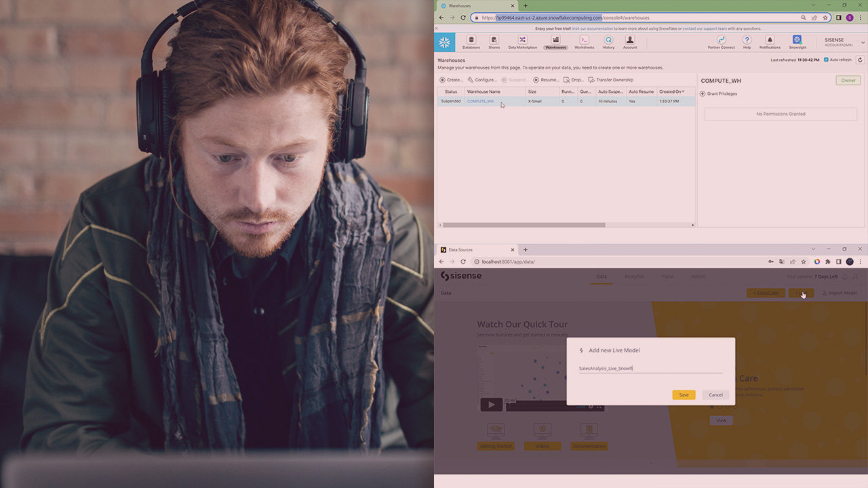
Task: Click the COMPUTE_WH warehouse name link
Action: point(480,101)
